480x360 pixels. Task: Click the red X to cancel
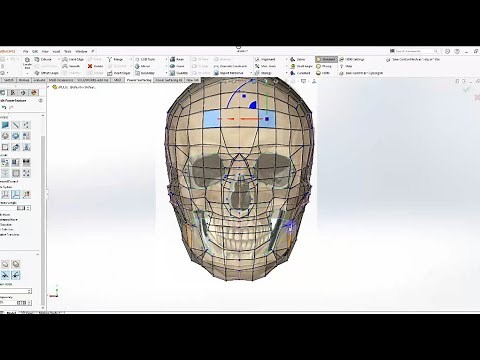(478, 97)
